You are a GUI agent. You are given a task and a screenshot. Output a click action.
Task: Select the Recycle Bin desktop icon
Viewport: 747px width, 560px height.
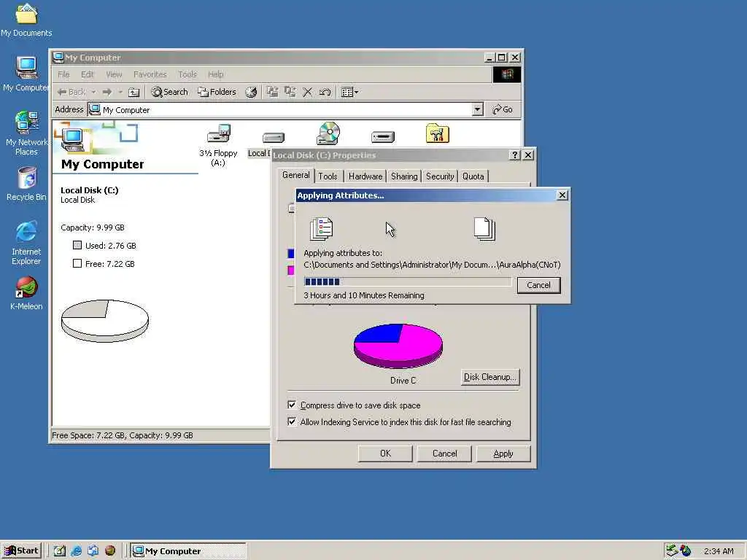coord(26,183)
